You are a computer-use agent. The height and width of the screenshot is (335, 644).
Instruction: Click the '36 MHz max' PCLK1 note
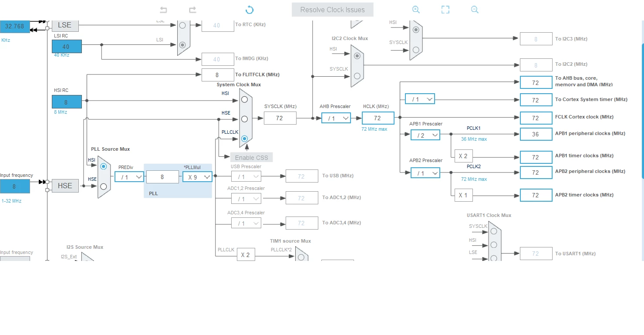click(x=474, y=139)
